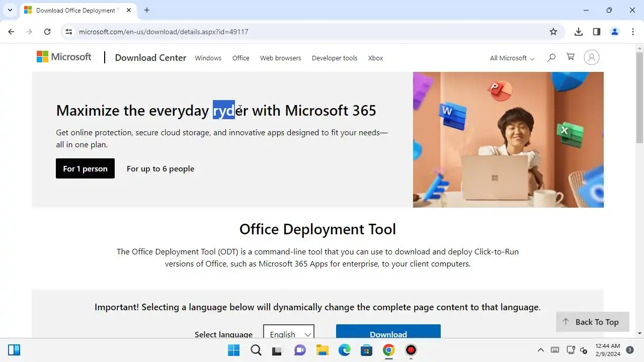Close the Download Office Deployment tab
This screenshot has height=362, width=644.
point(129,10)
